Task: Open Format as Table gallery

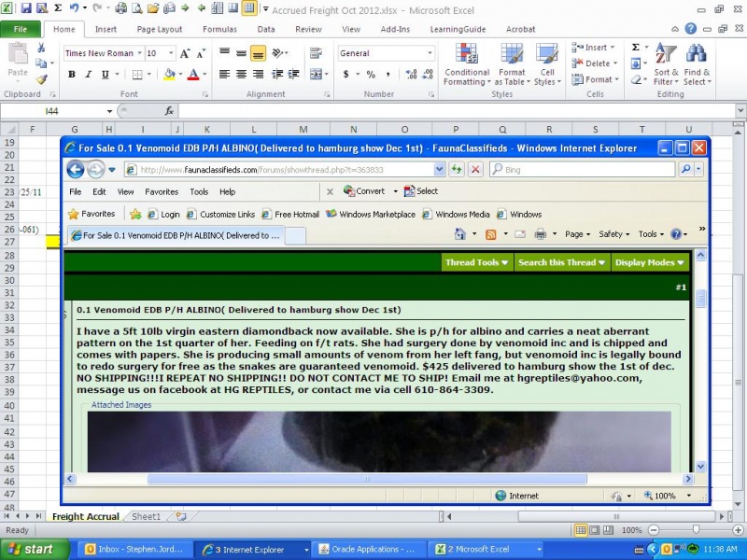Action: coord(512,64)
